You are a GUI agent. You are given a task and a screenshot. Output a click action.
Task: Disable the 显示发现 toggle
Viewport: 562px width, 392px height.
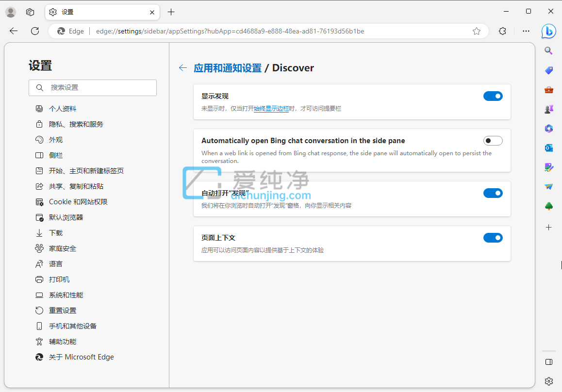(x=493, y=96)
